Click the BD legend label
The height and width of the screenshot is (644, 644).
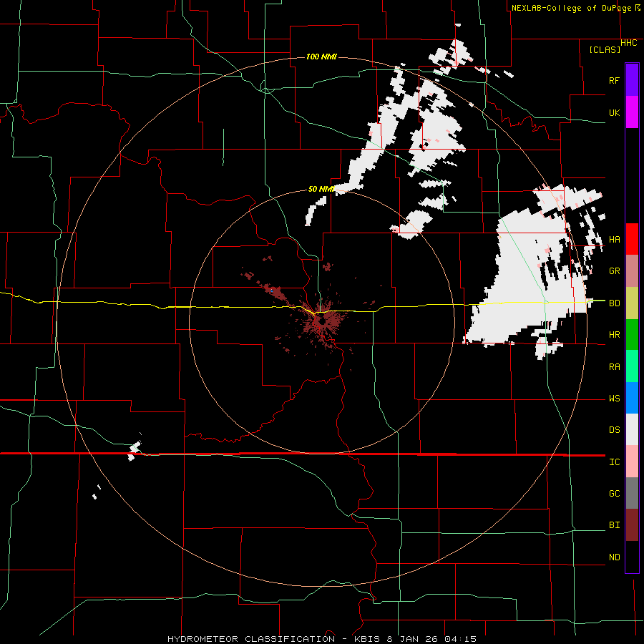614,303
